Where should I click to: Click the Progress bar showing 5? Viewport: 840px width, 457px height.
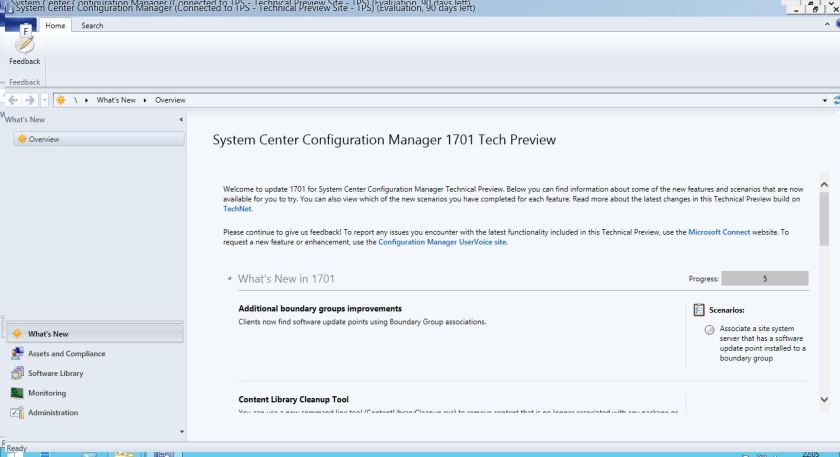764,279
